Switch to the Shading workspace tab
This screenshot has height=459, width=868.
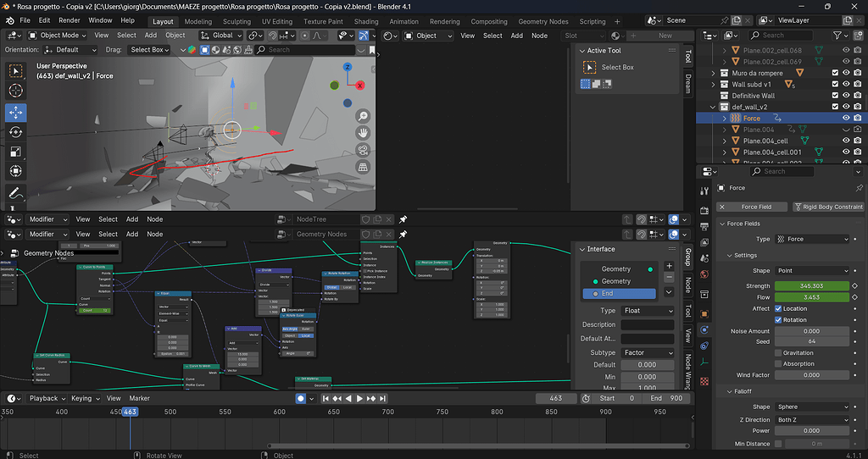pos(366,21)
